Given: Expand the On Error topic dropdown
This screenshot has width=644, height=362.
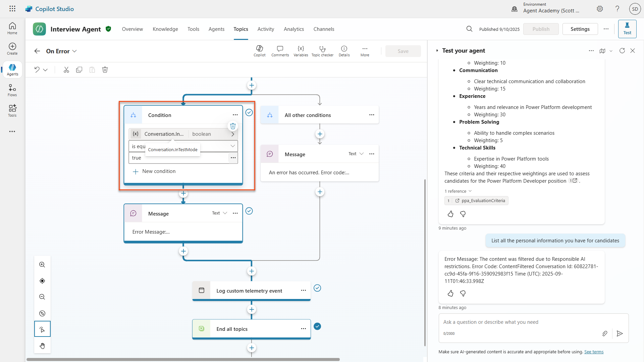Looking at the screenshot, I should tap(74, 51).
